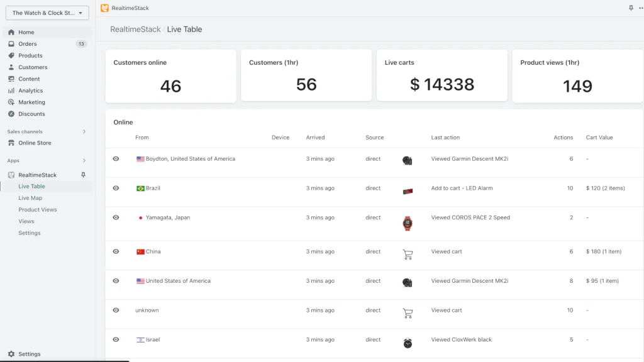
Task: Click COROS PACE 2 watch thumbnail
Action: pos(408,223)
